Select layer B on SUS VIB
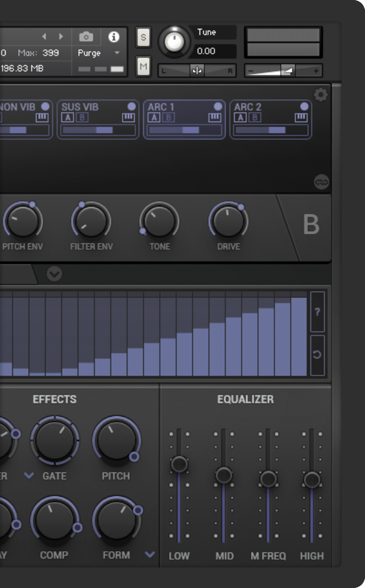This screenshot has width=365, height=588. (x=82, y=118)
